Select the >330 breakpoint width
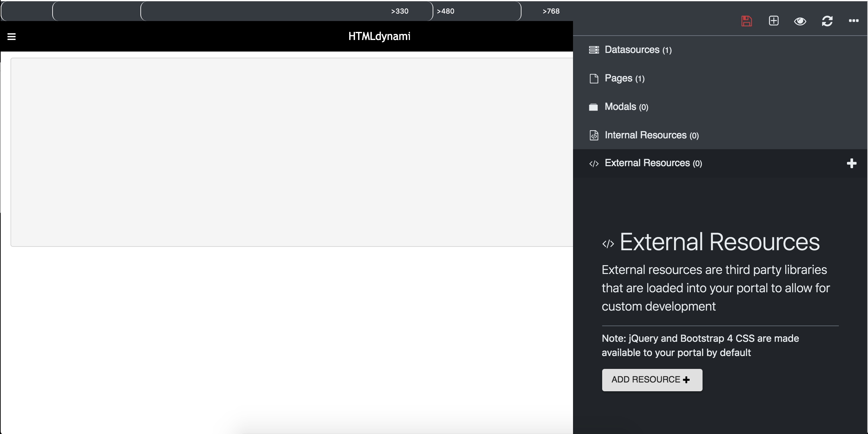 (x=399, y=11)
